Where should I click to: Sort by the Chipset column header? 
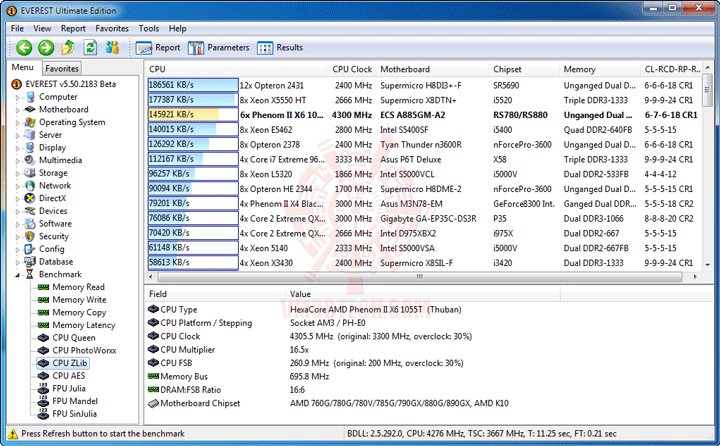(x=523, y=69)
